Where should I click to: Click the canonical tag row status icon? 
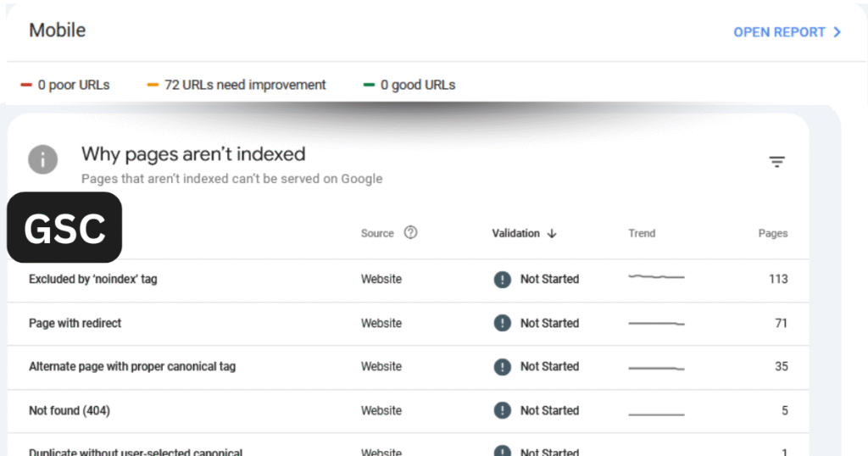coord(502,367)
